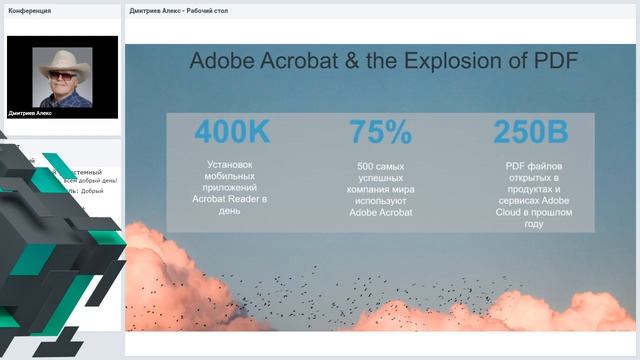Screen dimensions: 640x360
Task: Click the slide heading 'Adobe Acrobat & the Explosion of PDF'
Action: [x=384, y=60]
